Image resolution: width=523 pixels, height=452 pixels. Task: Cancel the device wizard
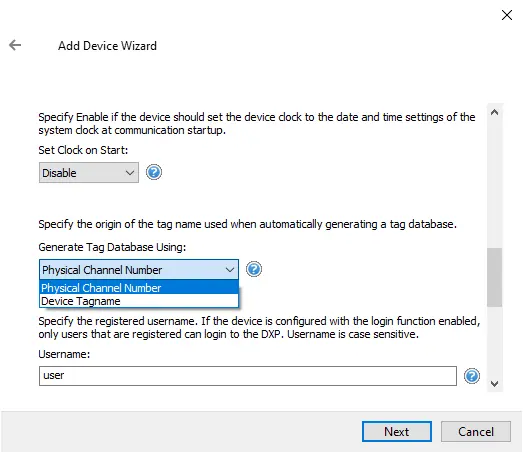476,431
